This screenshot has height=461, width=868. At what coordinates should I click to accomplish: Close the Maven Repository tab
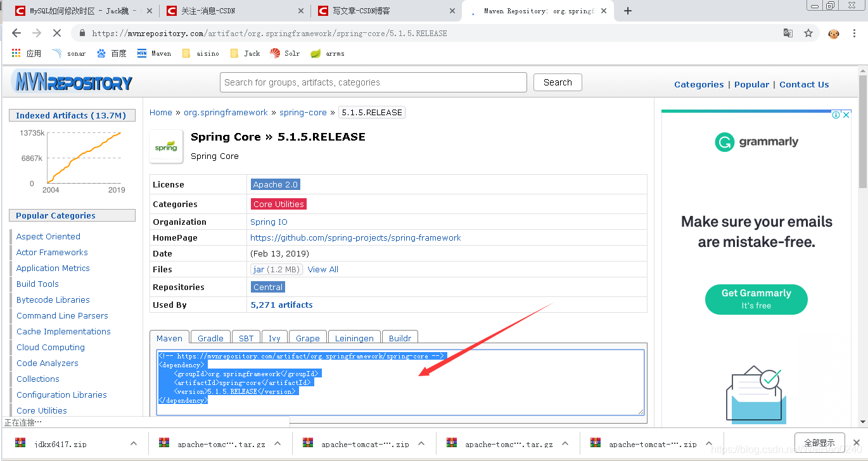604,11
